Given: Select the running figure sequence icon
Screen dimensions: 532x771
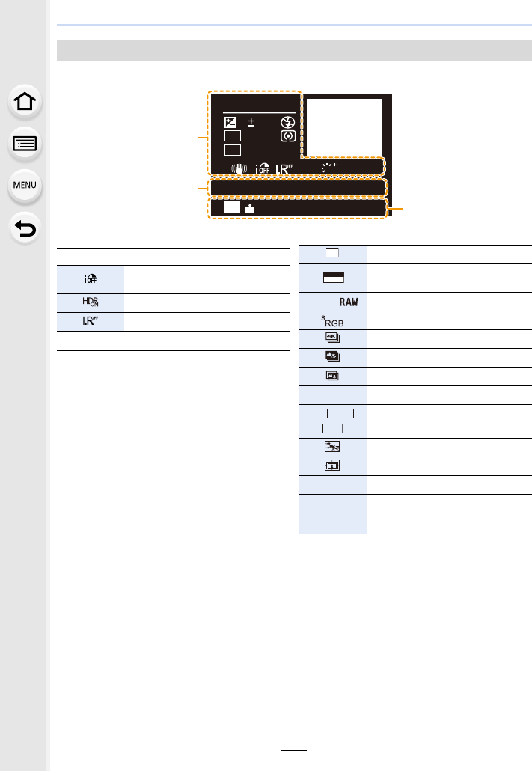Looking at the screenshot, I should [x=332, y=446].
